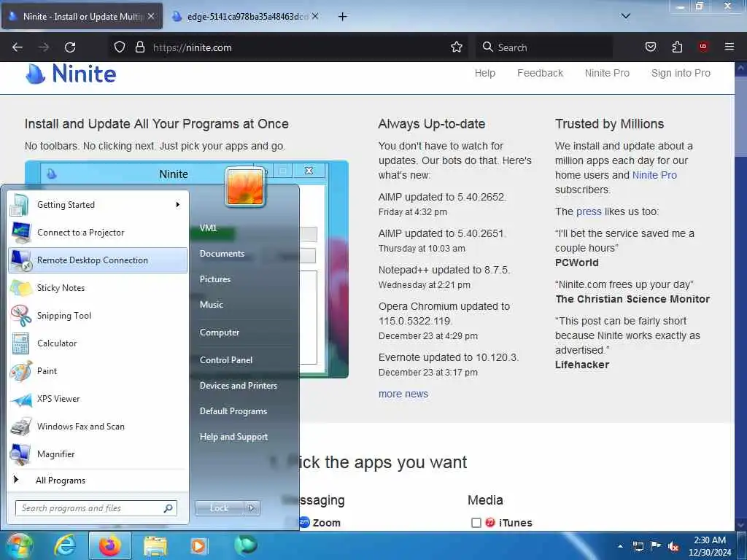The width and height of the screenshot is (747, 560).
Task: Click the Firefox forward arrow button
Action: pos(44,47)
